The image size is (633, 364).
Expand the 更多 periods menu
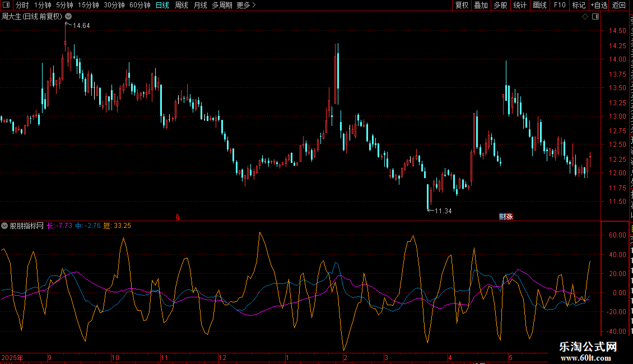click(x=246, y=5)
